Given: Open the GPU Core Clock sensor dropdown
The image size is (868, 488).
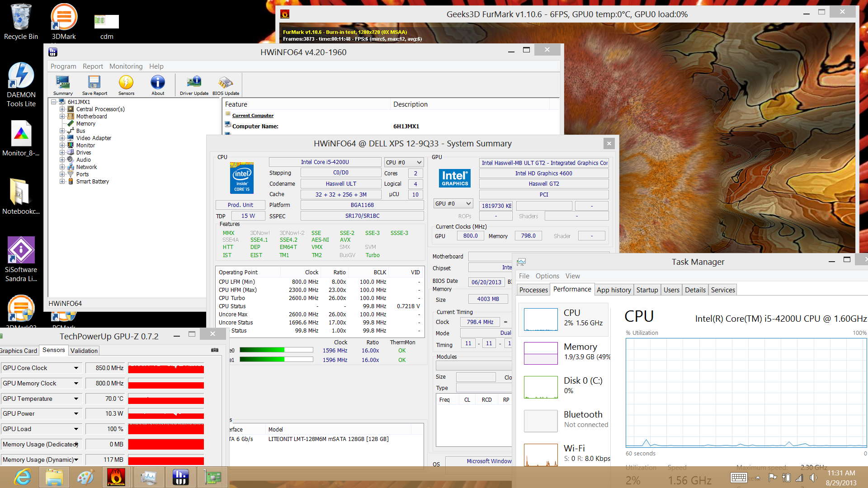Looking at the screenshot, I should pyautogui.click(x=76, y=368).
